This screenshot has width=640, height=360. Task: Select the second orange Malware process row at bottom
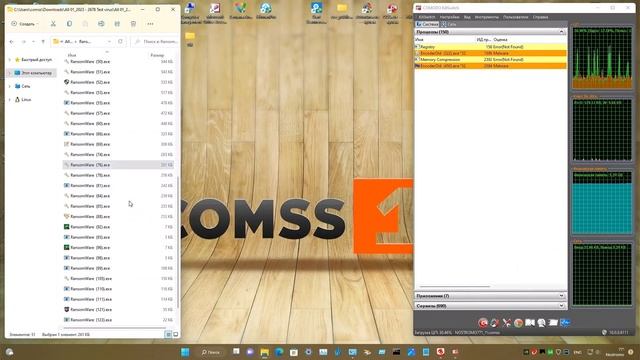tap(491, 66)
